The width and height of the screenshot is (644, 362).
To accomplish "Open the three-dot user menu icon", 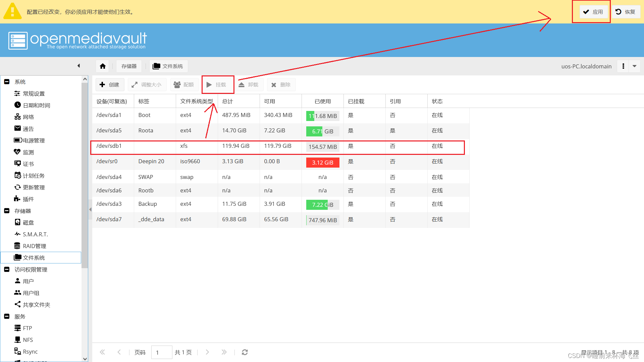I will [x=623, y=66].
